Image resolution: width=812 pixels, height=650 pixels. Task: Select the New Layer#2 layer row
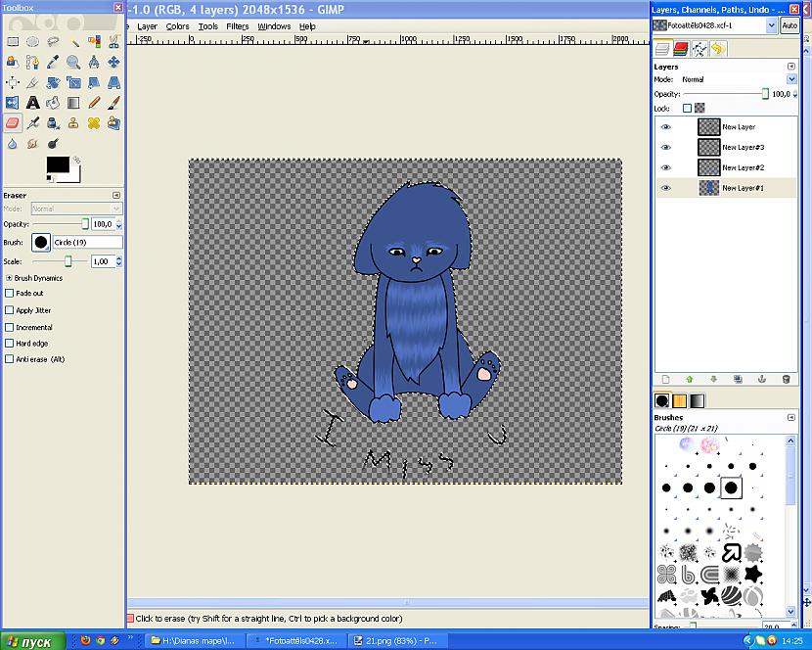(726, 167)
